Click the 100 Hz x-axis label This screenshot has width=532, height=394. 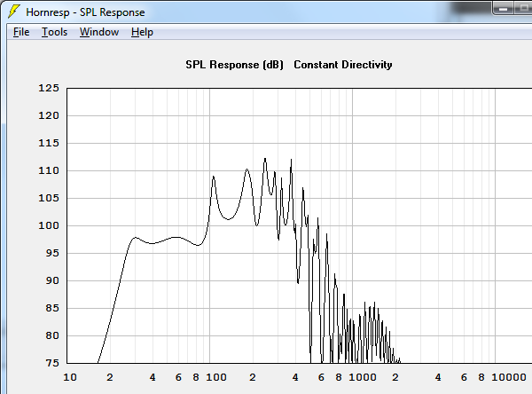pos(216,377)
